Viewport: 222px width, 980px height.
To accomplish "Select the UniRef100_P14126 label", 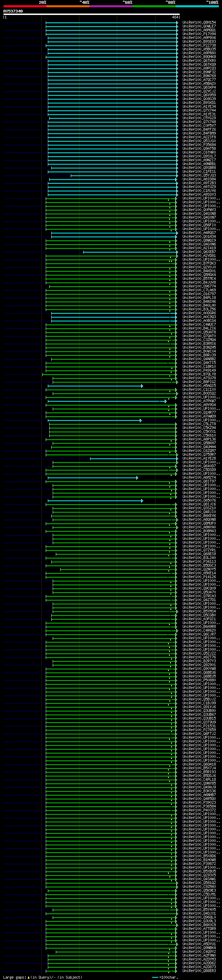I will point(199,577).
